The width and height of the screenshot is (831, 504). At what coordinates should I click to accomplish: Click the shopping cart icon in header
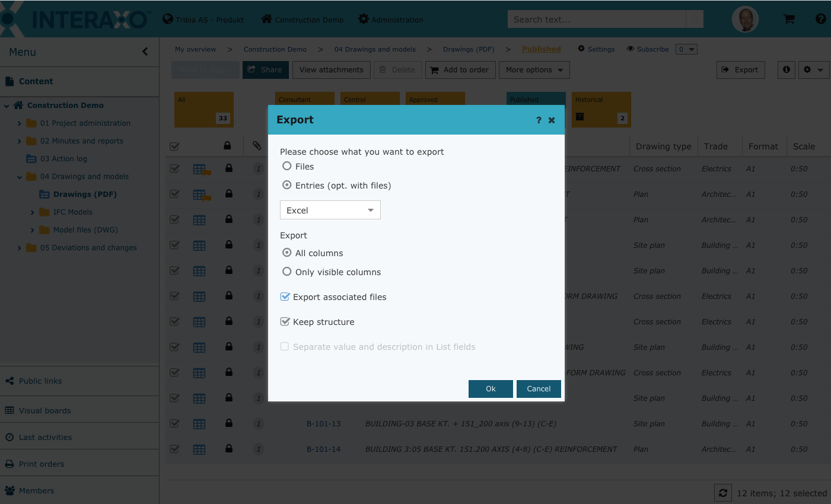point(789,19)
